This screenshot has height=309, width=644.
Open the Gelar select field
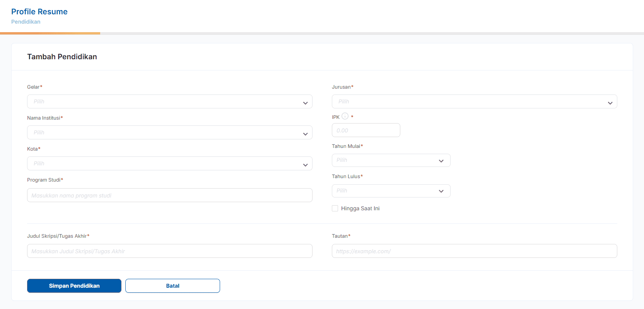point(162,101)
